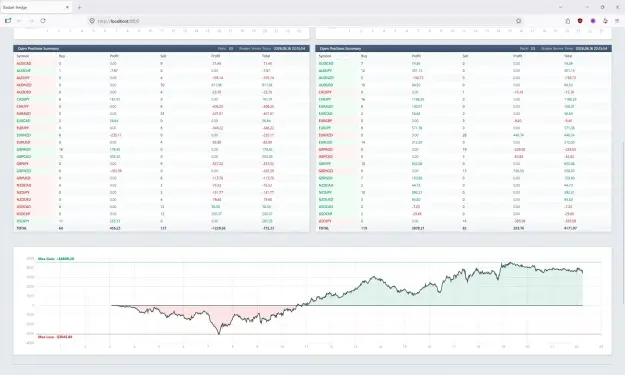
Task: Select USDJPY row in right table
Action: (x=464, y=221)
